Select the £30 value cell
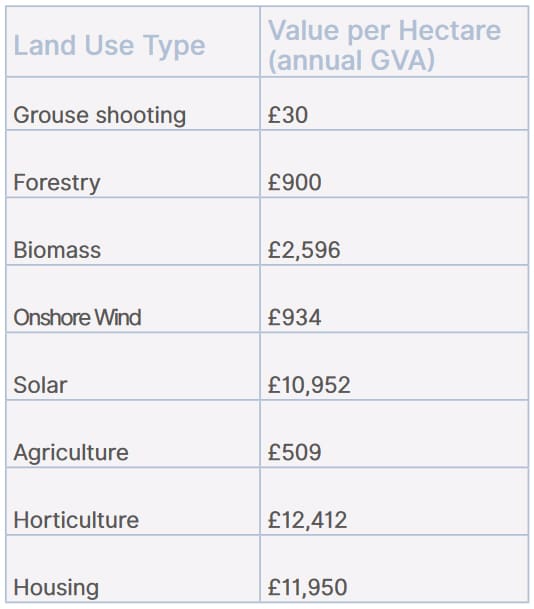The height and width of the screenshot is (609, 534). (x=288, y=115)
